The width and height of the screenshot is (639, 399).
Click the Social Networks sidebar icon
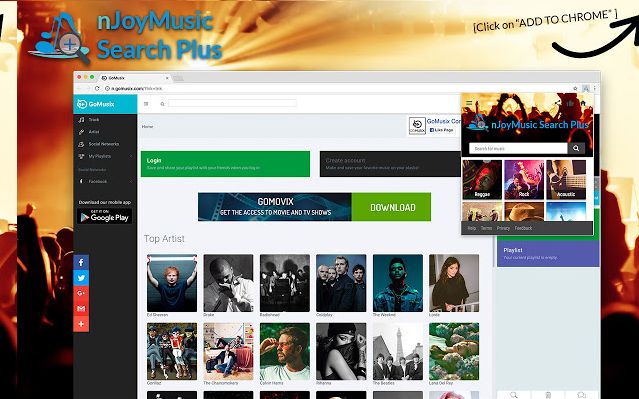[x=81, y=144]
